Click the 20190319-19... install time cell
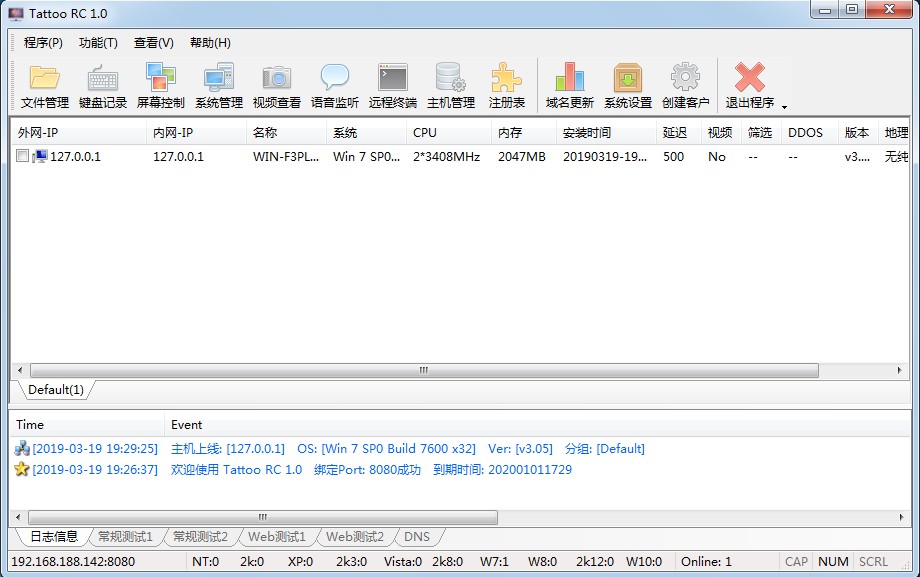The height and width of the screenshot is (577, 920). pos(605,157)
